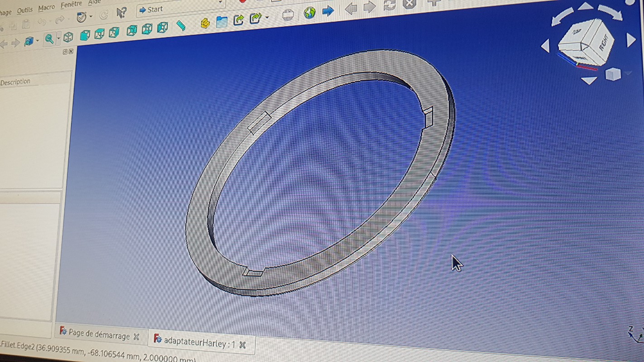The image size is (644, 362).
Task: Expand the macro recording dropdown arrow
Action: point(91,17)
